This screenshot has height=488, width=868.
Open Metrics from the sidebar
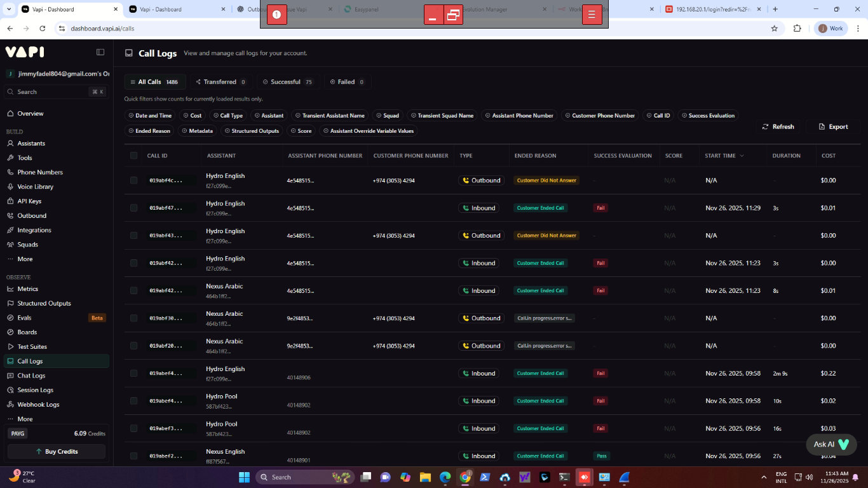click(27, 289)
